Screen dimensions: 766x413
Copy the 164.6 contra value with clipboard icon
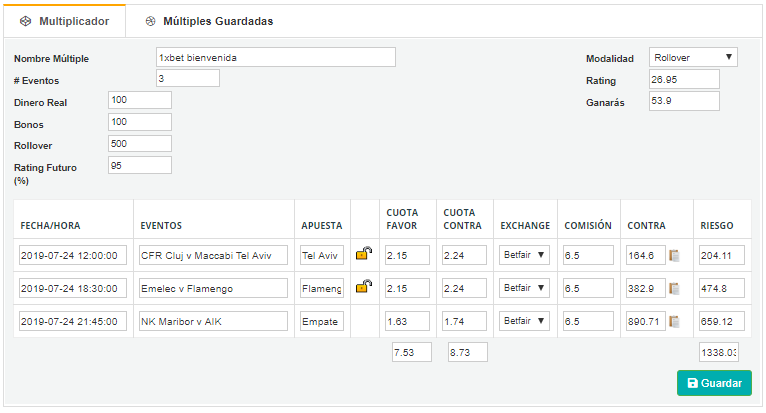click(674, 255)
